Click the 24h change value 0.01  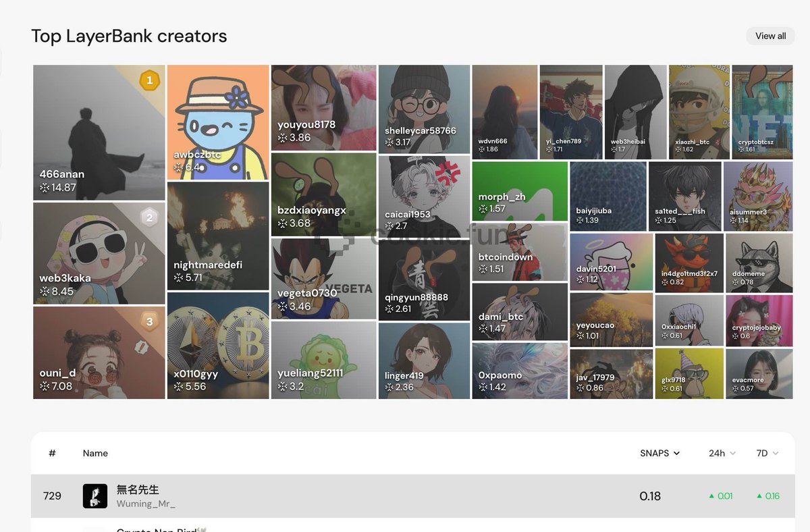[x=721, y=496]
